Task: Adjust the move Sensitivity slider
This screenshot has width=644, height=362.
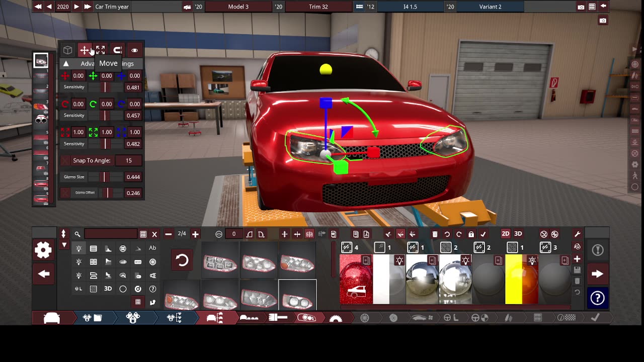Action: 105,87
